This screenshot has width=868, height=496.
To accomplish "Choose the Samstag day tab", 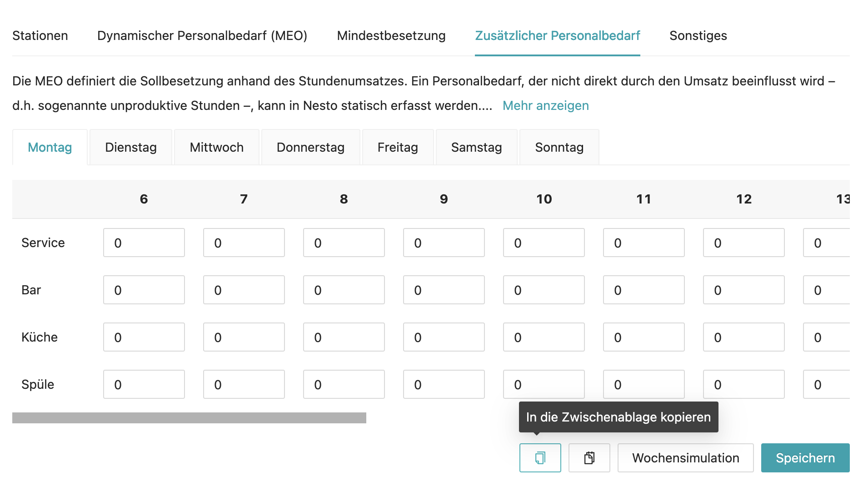I will (x=476, y=148).
